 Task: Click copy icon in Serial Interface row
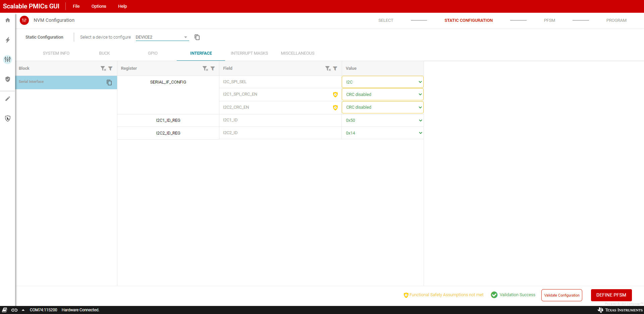[x=109, y=83]
